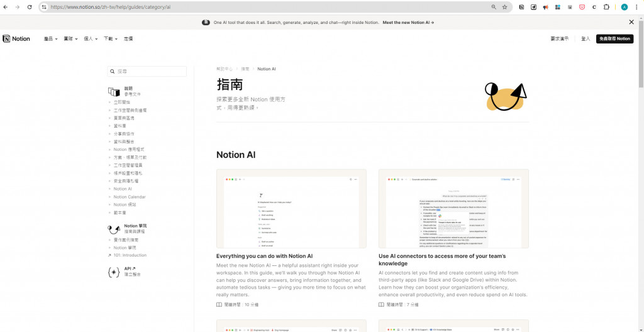This screenshot has width=644, height=332.
Task: Click the browser forward arrow
Action: click(x=17, y=7)
